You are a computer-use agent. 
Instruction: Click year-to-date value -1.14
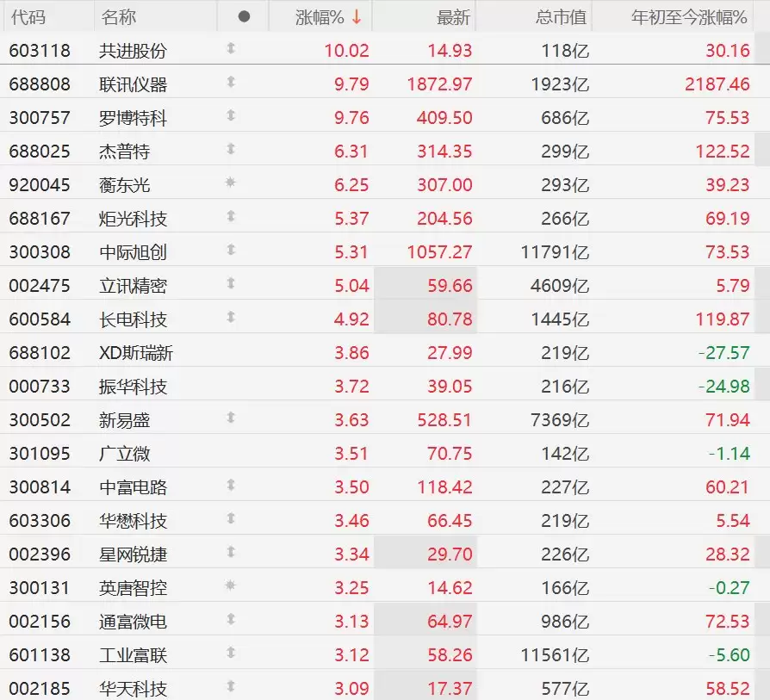point(730,454)
